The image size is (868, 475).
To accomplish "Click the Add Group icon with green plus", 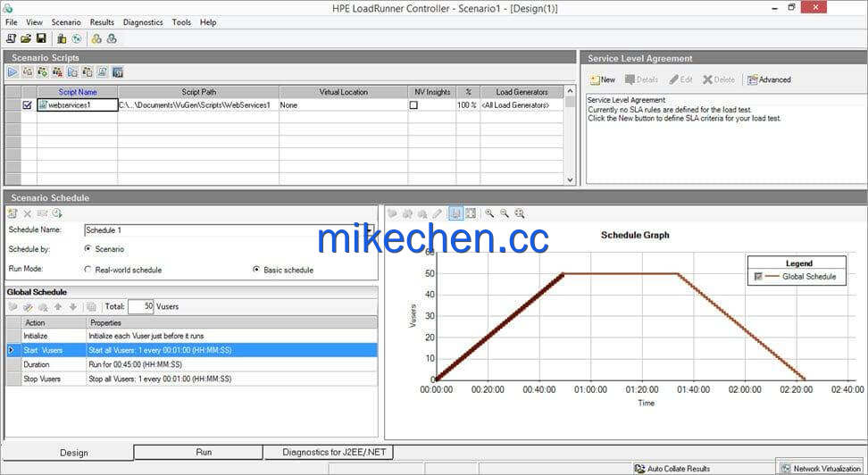I will pyautogui.click(x=43, y=72).
